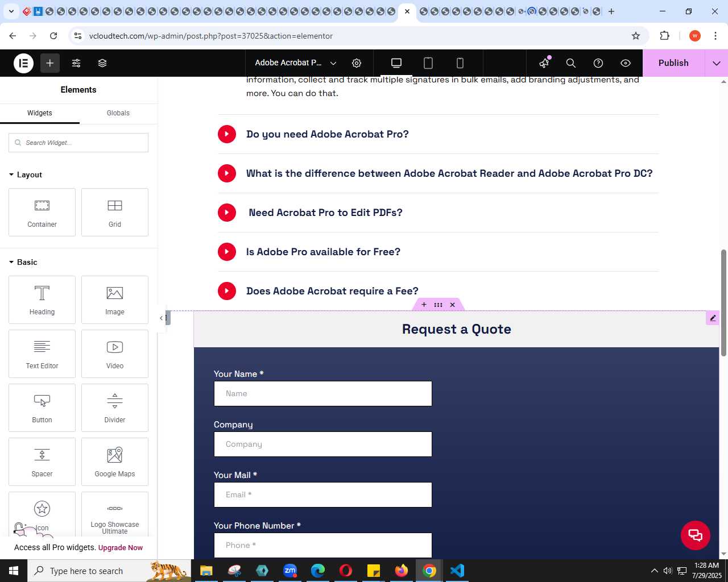728x582 pixels.
Task: Open Visual Studio Code from taskbar
Action: coord(457,571)
